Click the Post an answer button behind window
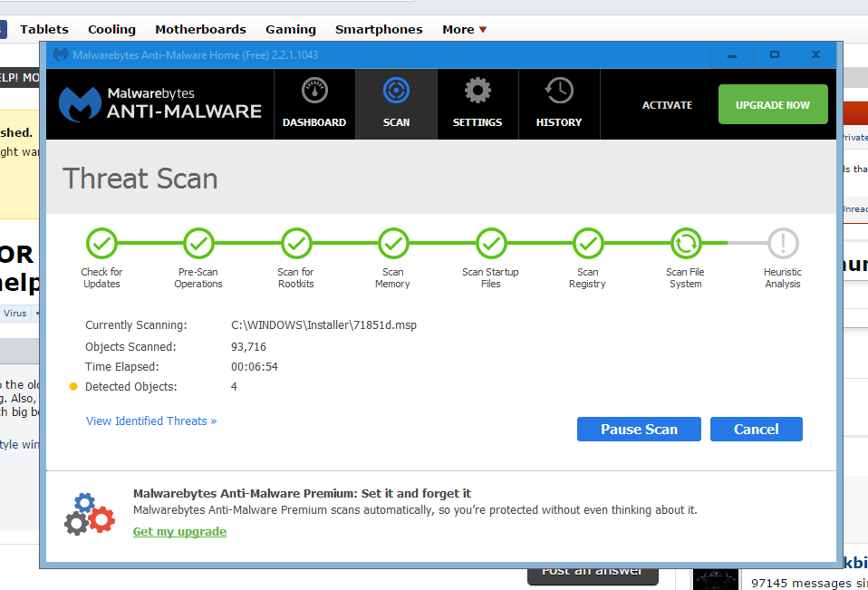Image resolution: width=868 pixels, height=590 pixels. tap(593, 575)
